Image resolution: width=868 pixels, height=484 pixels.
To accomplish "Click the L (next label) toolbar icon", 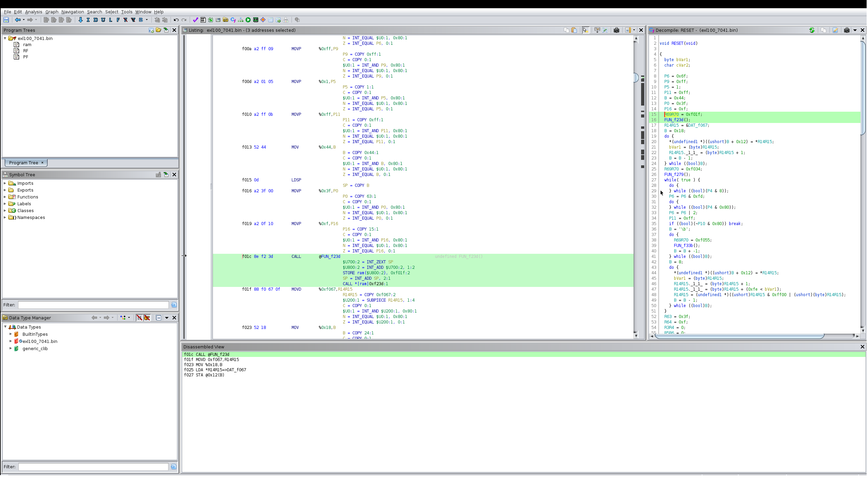I will pyautogui.click(x=111, y=20).
